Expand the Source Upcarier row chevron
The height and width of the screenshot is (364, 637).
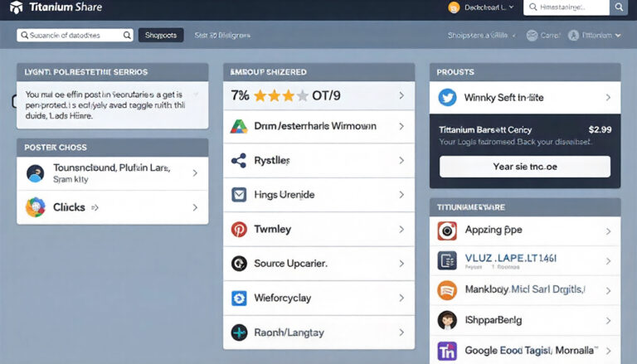pos(401,264)
